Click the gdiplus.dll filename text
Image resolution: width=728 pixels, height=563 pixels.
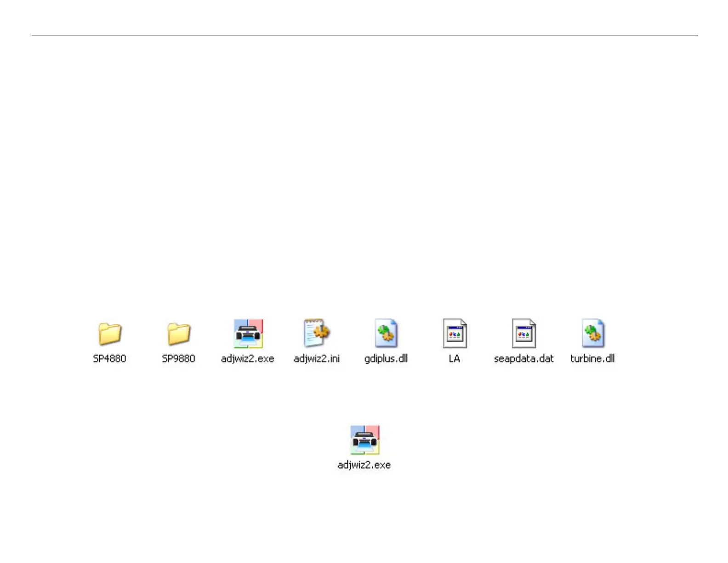pos(386,359)
